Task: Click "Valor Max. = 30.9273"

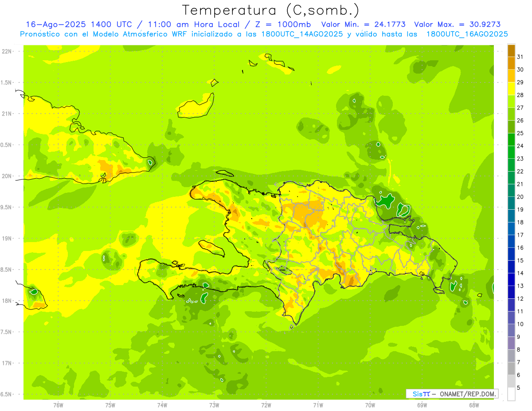Action: tap(457, 24)
